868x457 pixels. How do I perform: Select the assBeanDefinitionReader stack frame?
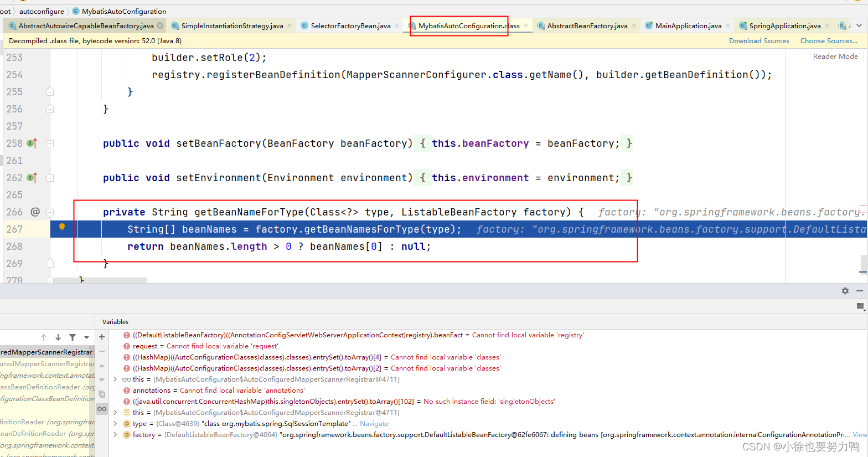pos(47,387)
